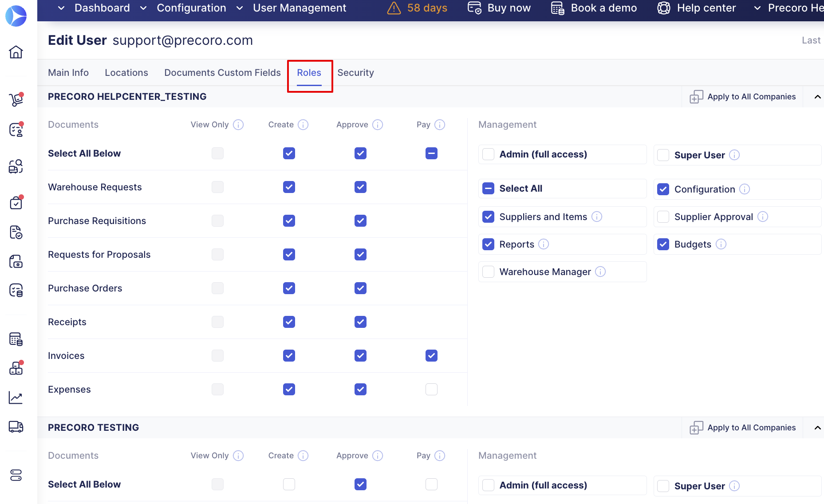Collapse the PRECORO HELPCENTER_TESTING section
This screenshot has height=504, width=824.
[817, 97]
